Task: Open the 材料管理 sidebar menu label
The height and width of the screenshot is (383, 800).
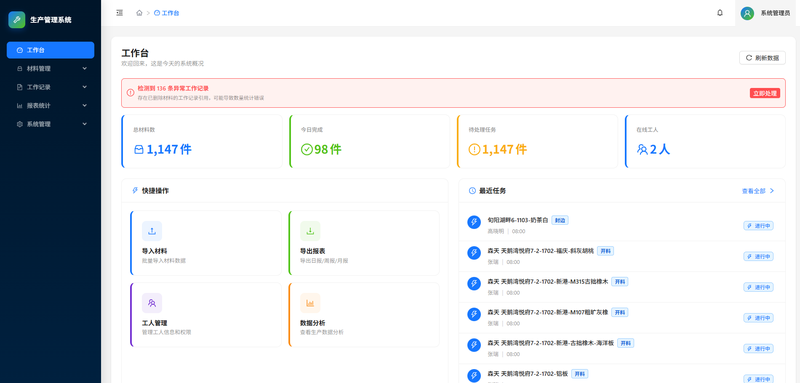Action: 39,68
